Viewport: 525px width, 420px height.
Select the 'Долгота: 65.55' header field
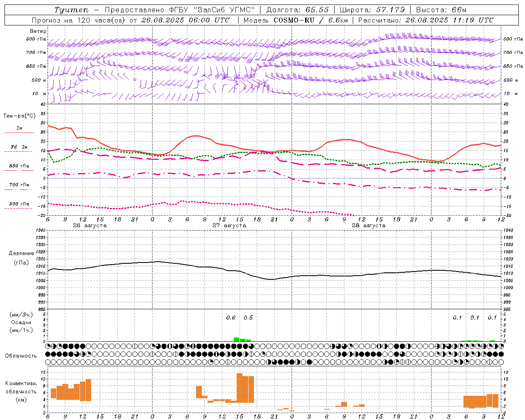click(297, 10)
